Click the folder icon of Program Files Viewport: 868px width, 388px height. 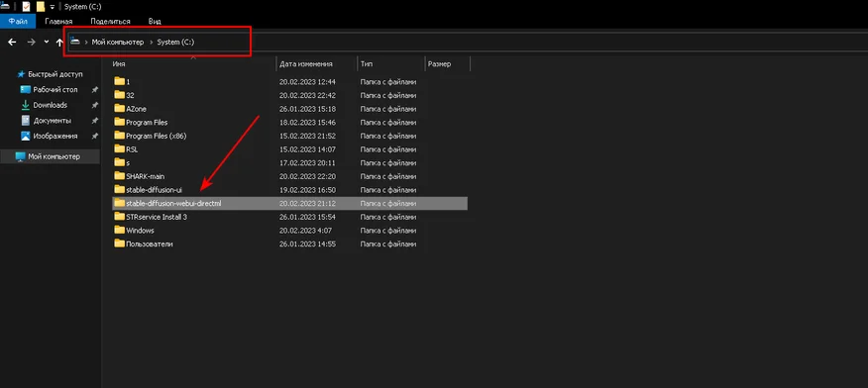click(x=119, y=122)
